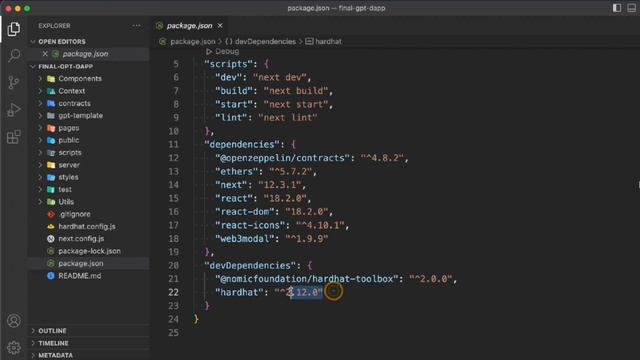The width and height of the screenshot is (640, 360).
Task: Open the Accounts menu icon
Action: click(13, 320)
